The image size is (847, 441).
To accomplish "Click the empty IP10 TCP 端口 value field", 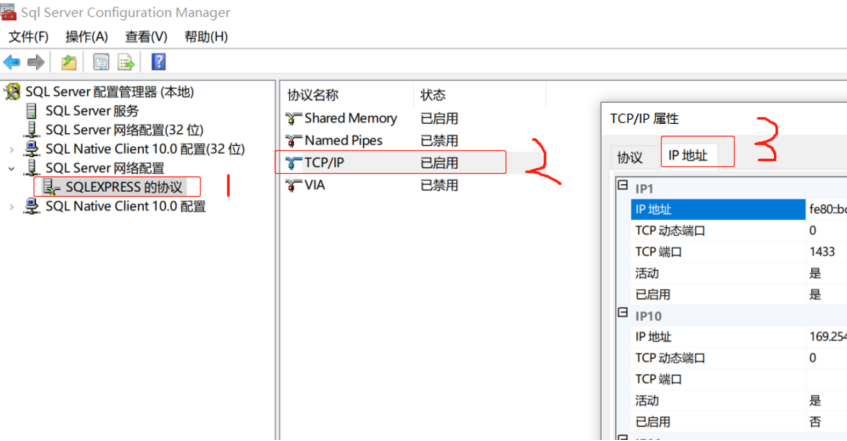I will (x=826, y=379).
